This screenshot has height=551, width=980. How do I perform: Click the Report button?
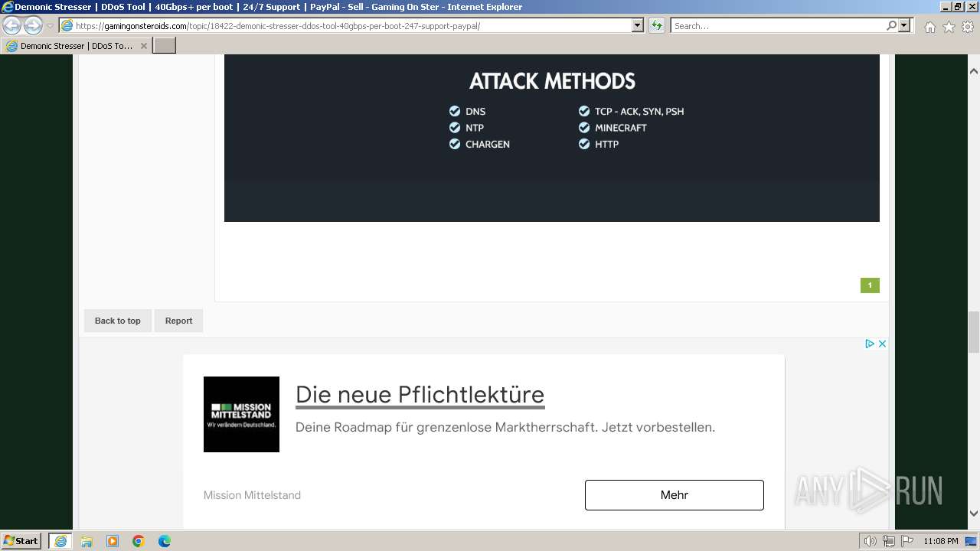178,321
